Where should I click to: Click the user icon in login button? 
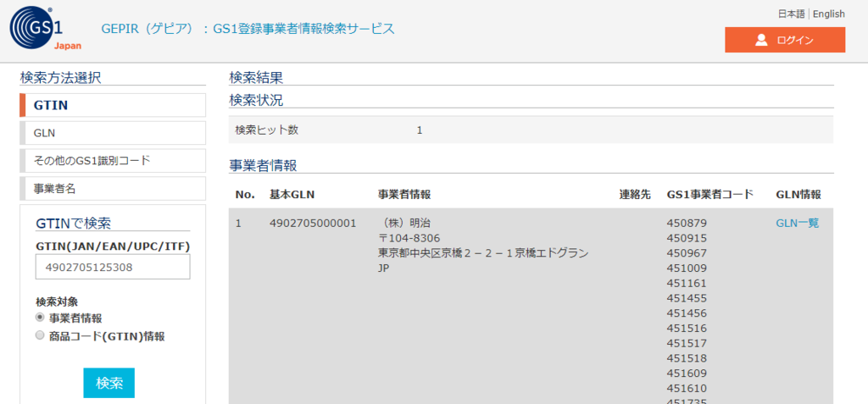(762, 40)
